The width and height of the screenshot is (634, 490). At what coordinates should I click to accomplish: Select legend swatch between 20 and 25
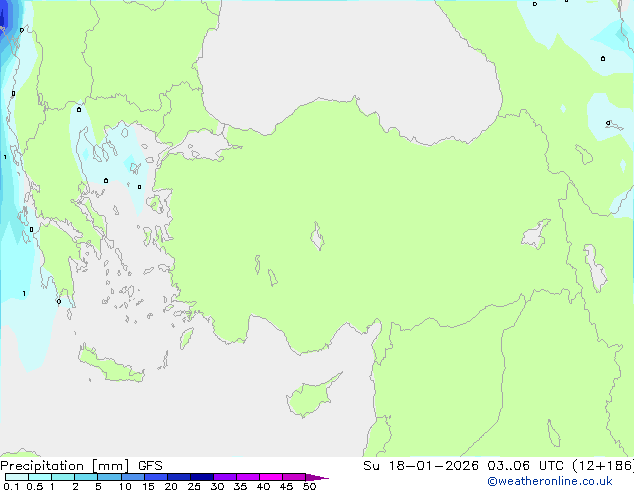coord(179,477)
